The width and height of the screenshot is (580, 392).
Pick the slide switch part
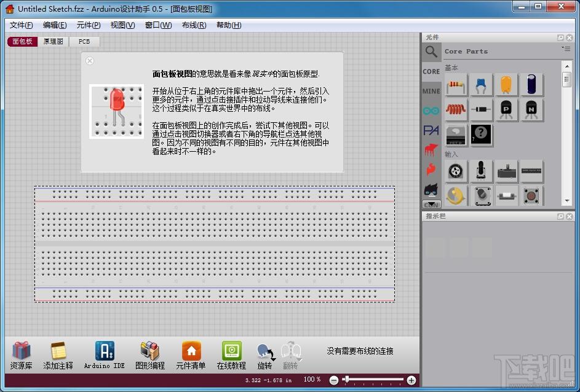506,196
